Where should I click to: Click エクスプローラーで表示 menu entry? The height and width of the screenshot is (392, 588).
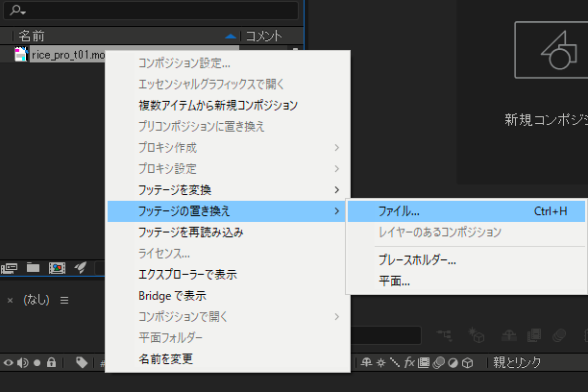(x=187, y=274)
